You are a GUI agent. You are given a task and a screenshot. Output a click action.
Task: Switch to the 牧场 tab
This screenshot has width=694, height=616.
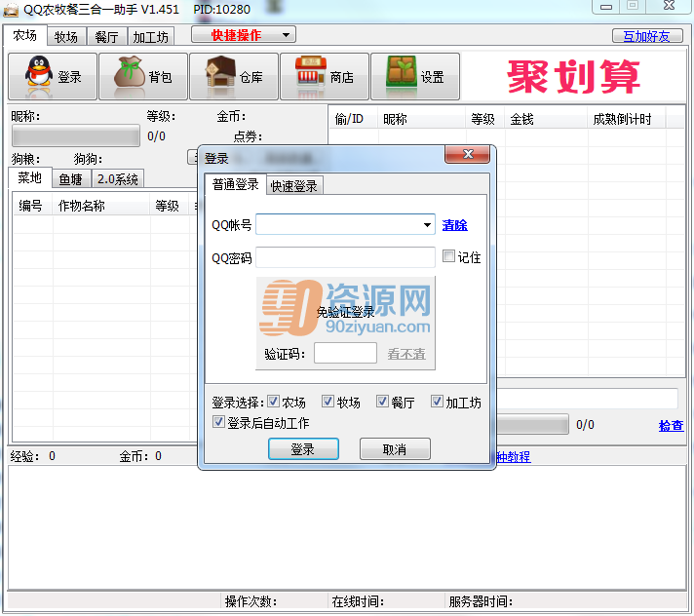(66, 37)
